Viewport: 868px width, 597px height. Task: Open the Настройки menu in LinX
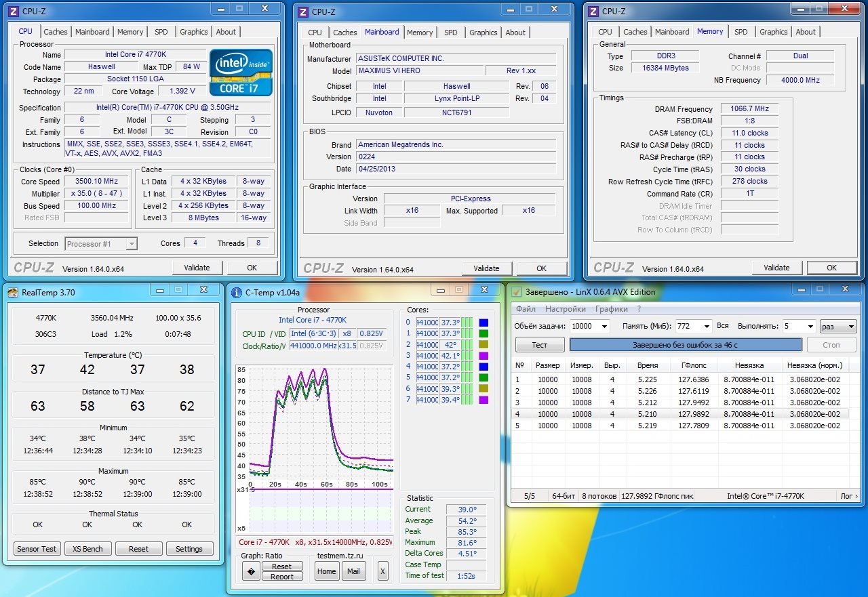point(565,309)
